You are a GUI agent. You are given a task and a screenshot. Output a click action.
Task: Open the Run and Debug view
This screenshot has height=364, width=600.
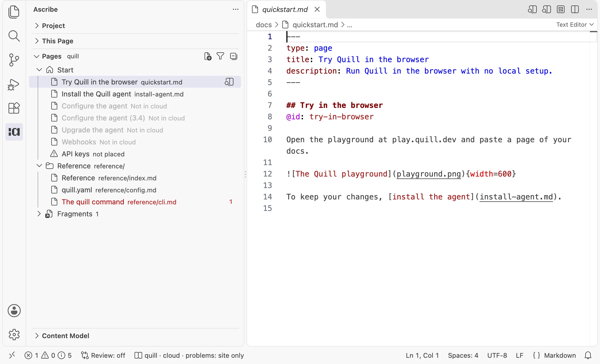(14, 84)
